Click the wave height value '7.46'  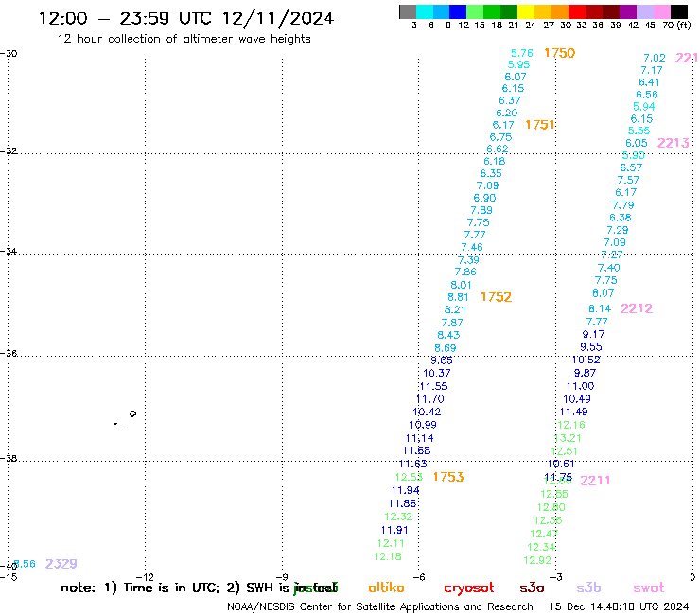click(472, 247)
